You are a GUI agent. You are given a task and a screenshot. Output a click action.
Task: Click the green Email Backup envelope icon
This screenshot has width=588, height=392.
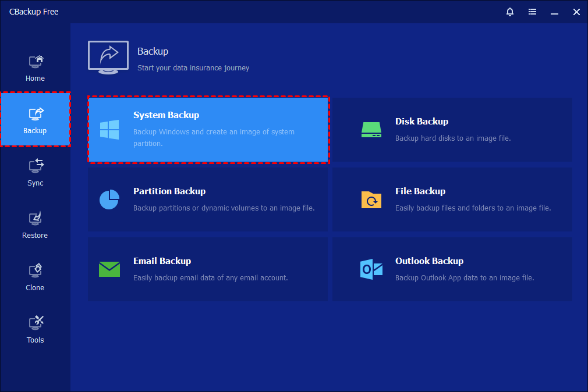[109, 269]
